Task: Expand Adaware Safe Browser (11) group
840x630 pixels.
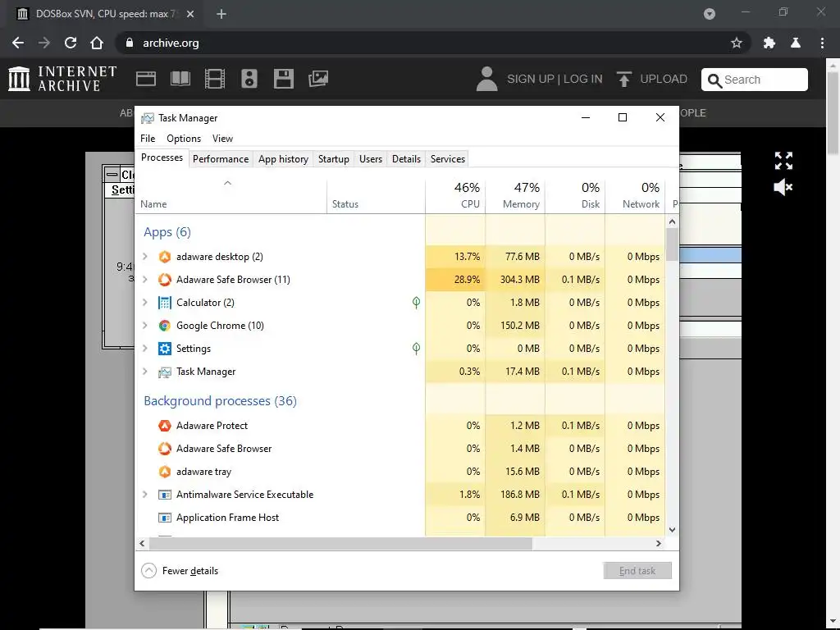Action: tap(144, 280)
